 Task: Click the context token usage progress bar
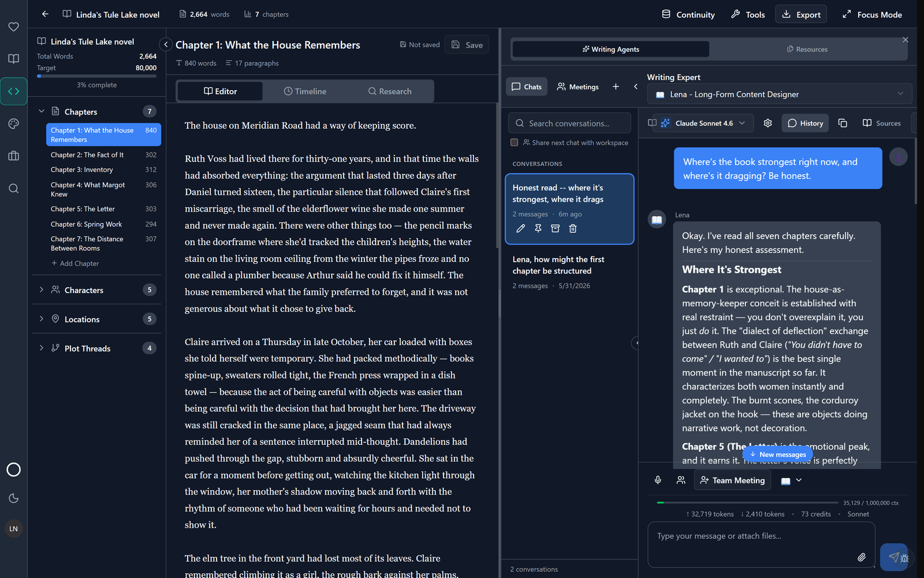747,503
